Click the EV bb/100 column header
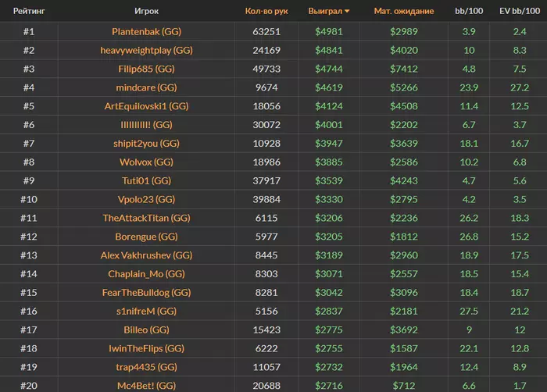Screen dimensions: 547x392 click(x=519, y=12)
